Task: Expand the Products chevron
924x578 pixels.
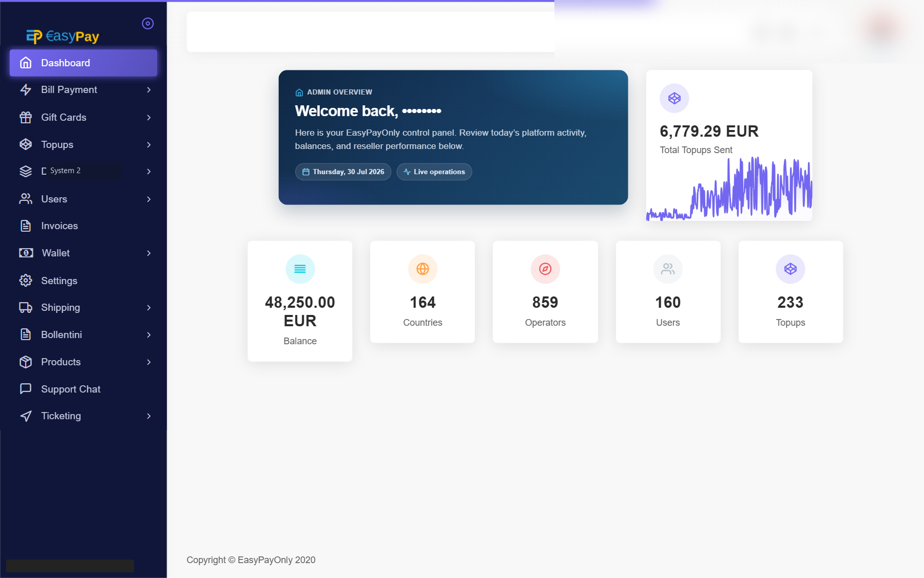Action: pos(149,362)
